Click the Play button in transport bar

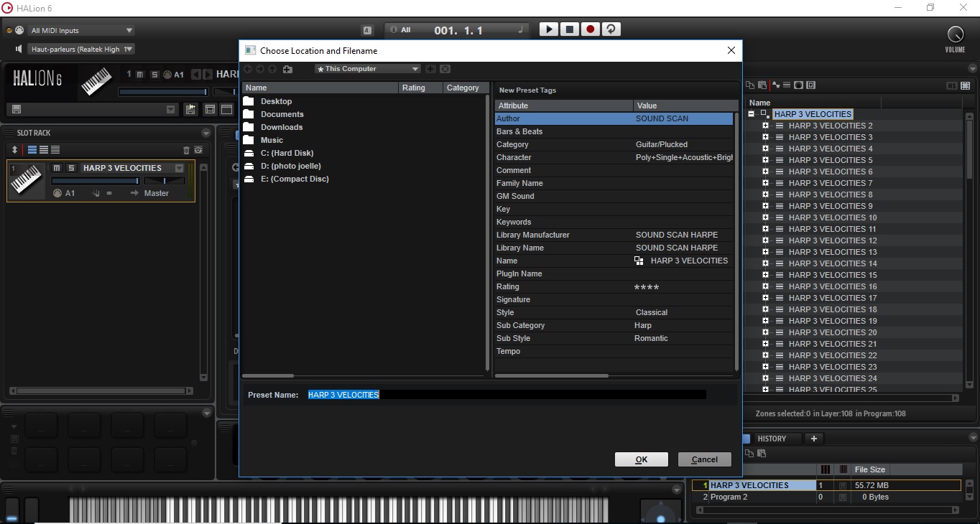pyautogui.click(x=548, y=29)
